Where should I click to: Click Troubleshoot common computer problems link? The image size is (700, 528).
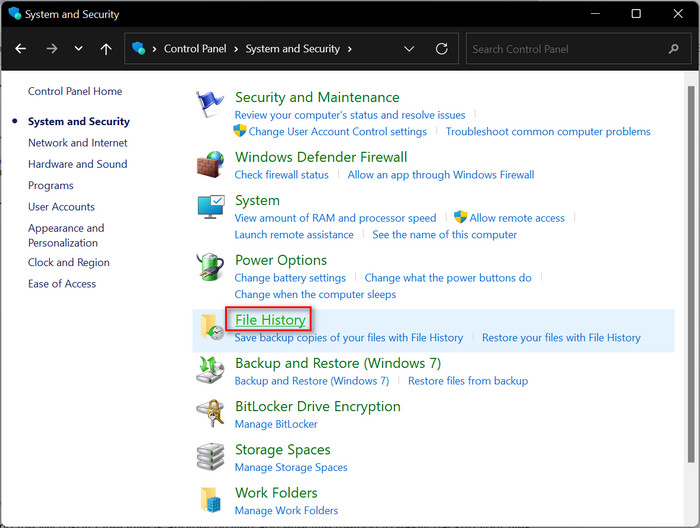(548, 132)
